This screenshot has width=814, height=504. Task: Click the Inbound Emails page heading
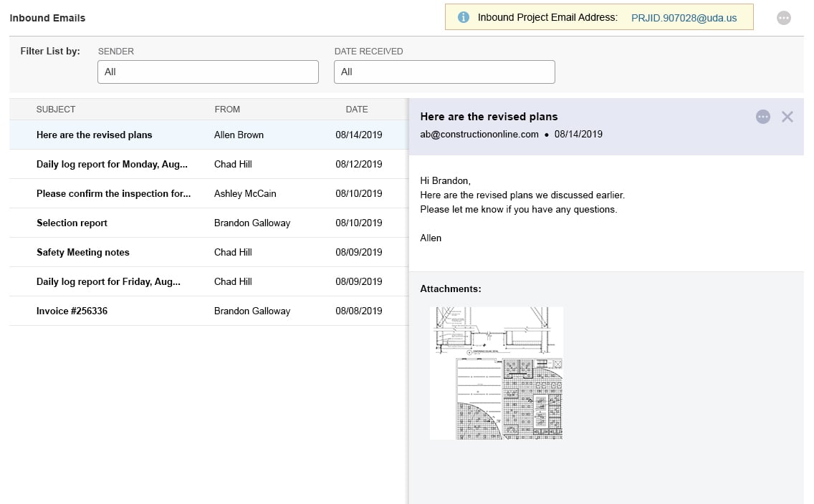coord(47,18)
